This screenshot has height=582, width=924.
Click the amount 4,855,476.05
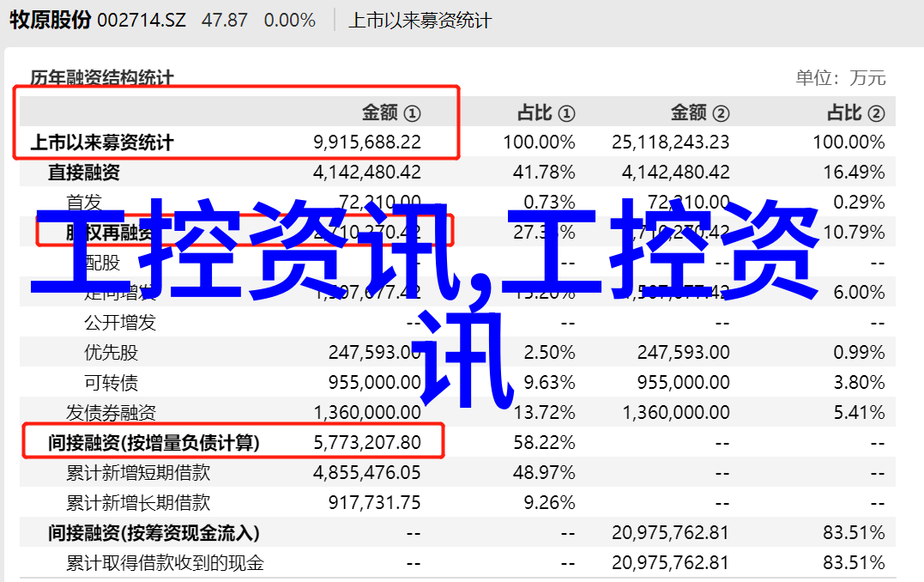point(367,473)
